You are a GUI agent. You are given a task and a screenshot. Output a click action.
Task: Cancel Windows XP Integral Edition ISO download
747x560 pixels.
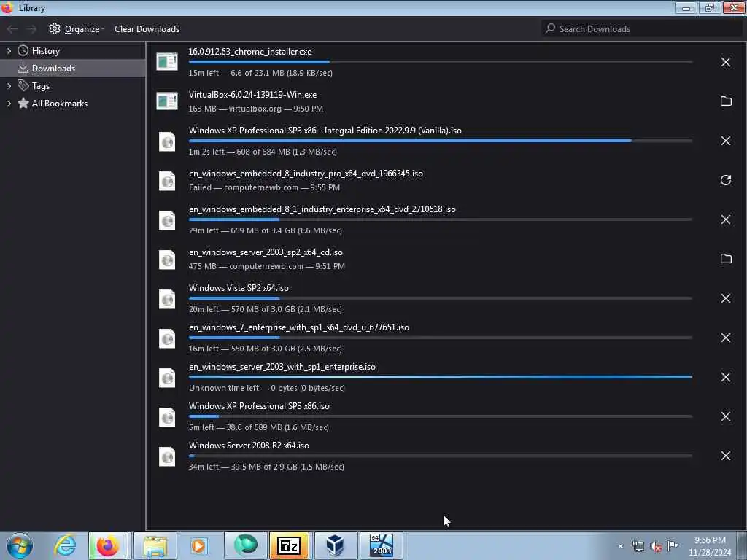click(x=725, y=141)
